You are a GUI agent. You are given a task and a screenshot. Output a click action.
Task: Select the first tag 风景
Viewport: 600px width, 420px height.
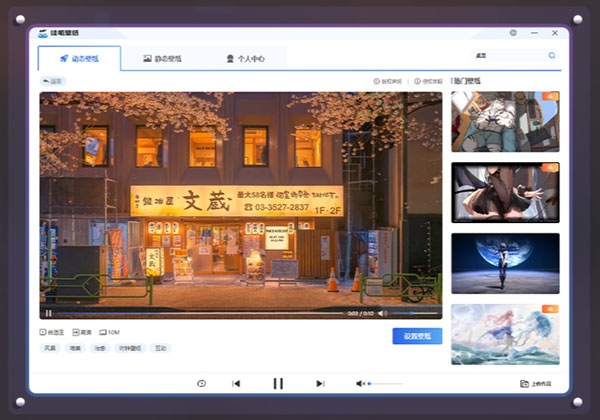pos(50,348)
